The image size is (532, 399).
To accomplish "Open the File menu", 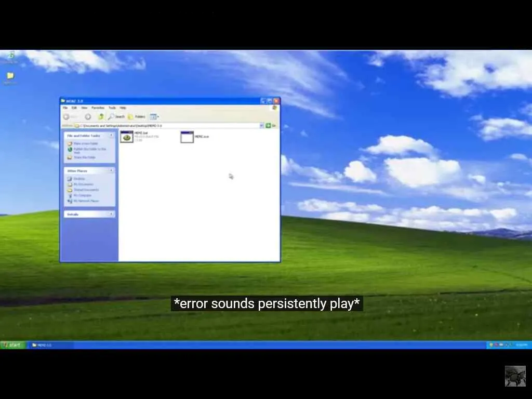I will click(x=65, y=108).
